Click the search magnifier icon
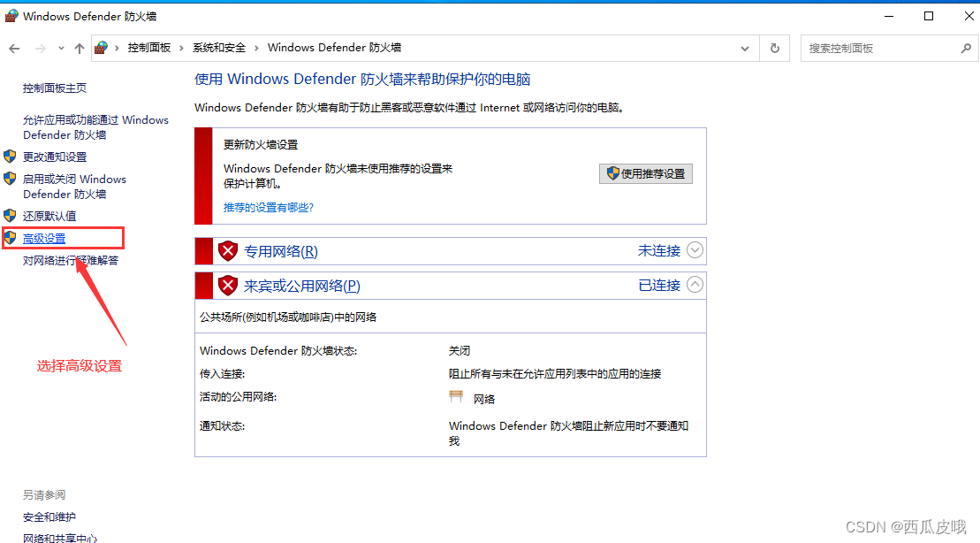This screenshot has width=980, height=543. click(966, 48)
